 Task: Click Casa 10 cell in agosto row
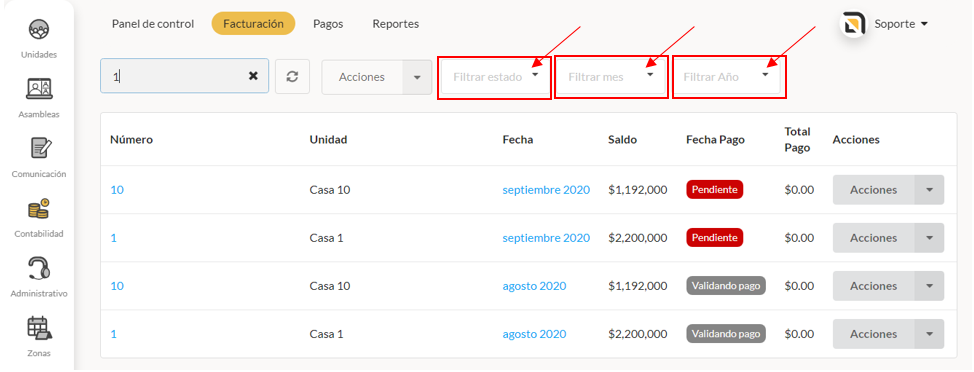point(330,286)
